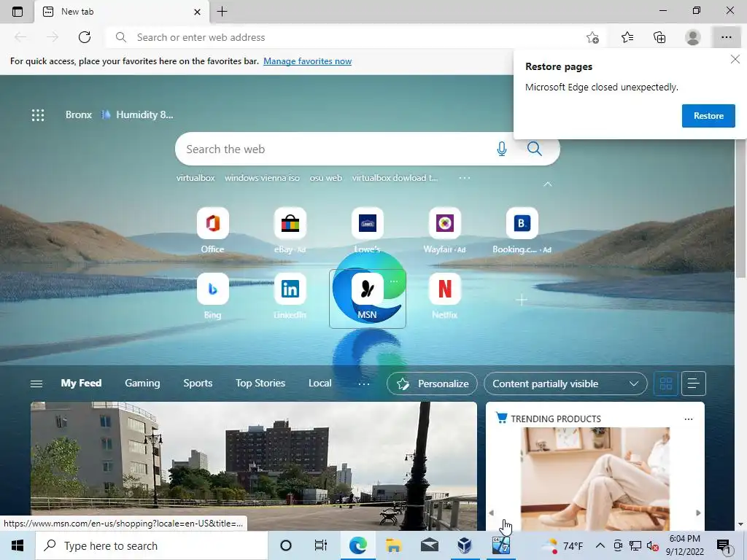This screenshot has width=747, height=560.
Task: Show hidden system tray icons chevron
Action: (600, 545)
